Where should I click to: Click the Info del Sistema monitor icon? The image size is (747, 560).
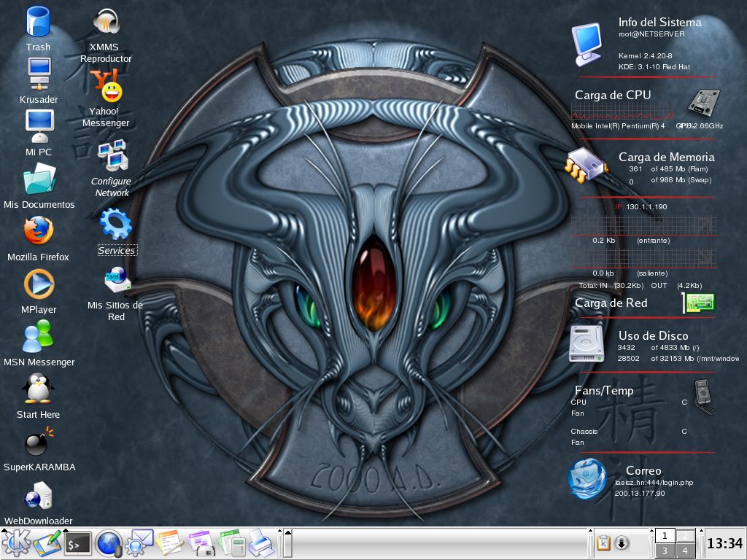588,44
